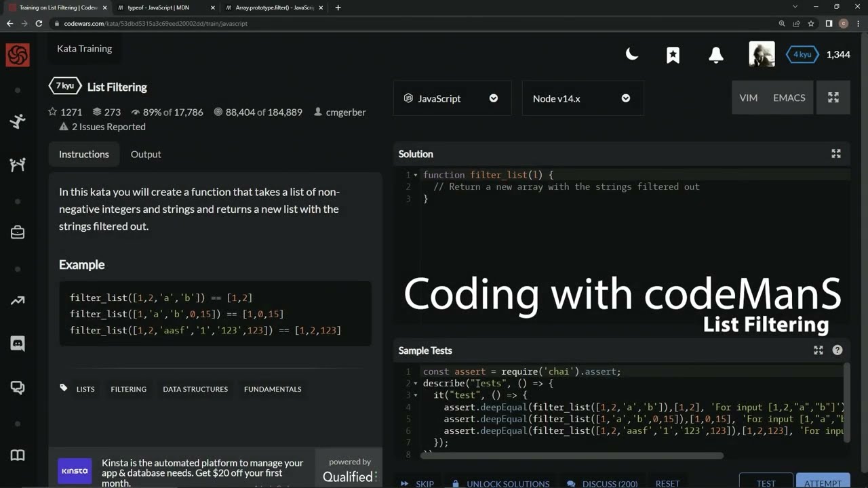
Task: Close the Training on List Filtering tab
Action: (104, 7)
